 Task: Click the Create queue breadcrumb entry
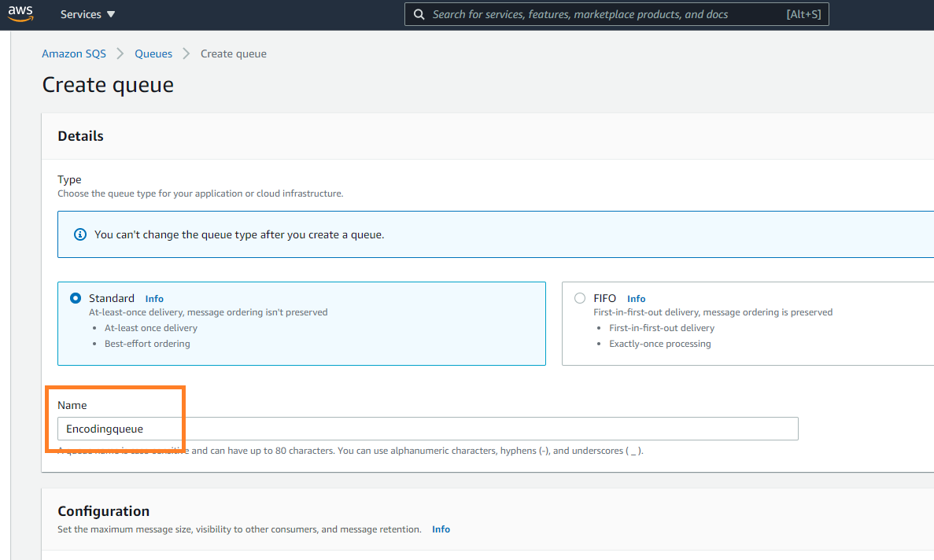pos(233,53)
